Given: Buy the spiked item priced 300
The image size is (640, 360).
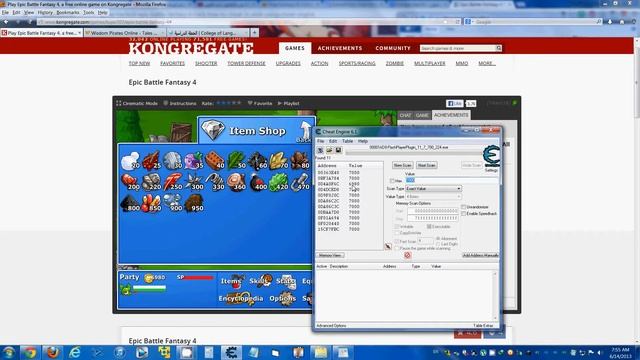Looking at the screenshot, I should point(194,182).
